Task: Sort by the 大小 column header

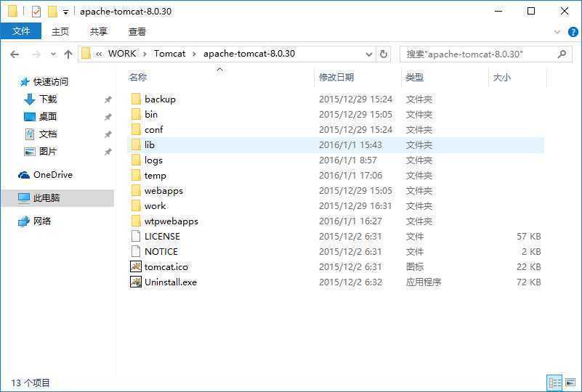Action: coord(517,77)
